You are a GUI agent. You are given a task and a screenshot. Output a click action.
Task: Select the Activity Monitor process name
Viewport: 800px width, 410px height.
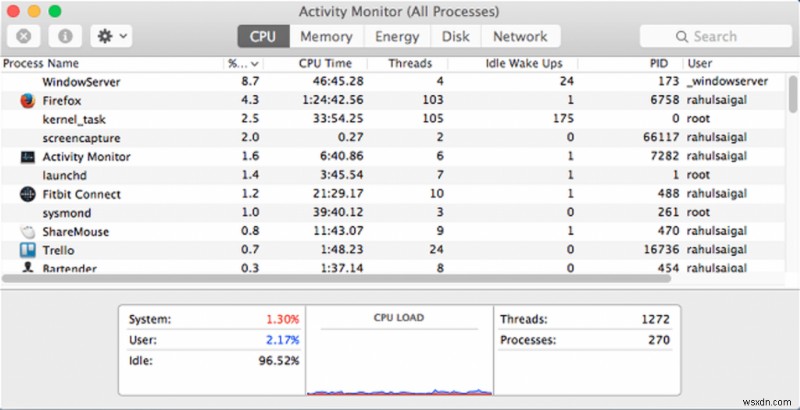[87, 157]
